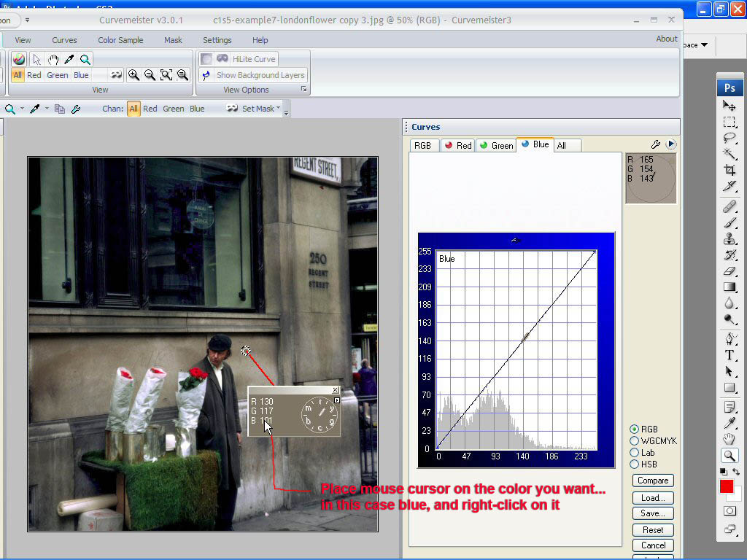This screenshot has height=560, width=747.
Task: Click the red foreground color swatch
Action: click(726, 486)
